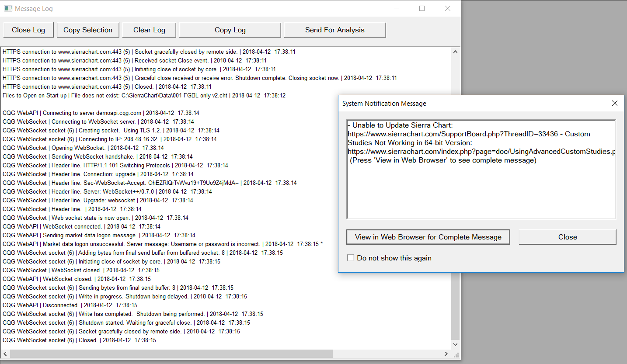Select the 'Market data logon unsuccessful' line

[163, 244]
